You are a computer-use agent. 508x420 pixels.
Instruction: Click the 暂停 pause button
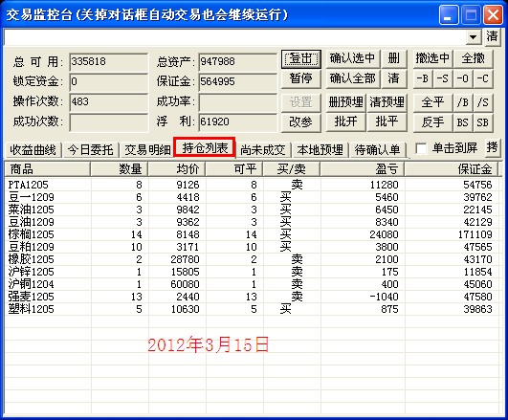point(301,78)
